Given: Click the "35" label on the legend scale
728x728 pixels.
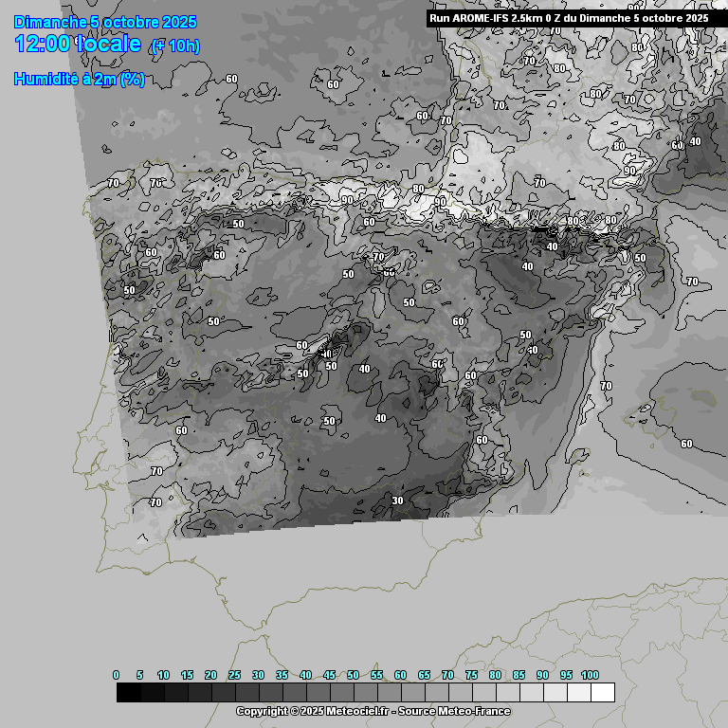Looking at the screenshot, I should [x=282, y=675].
